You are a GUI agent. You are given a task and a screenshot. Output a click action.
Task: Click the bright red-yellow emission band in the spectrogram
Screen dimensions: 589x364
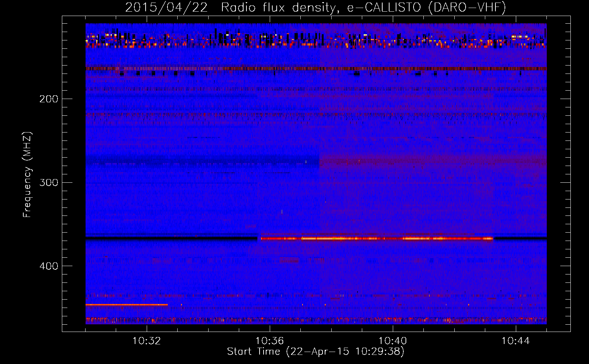[x=377, y=239]
